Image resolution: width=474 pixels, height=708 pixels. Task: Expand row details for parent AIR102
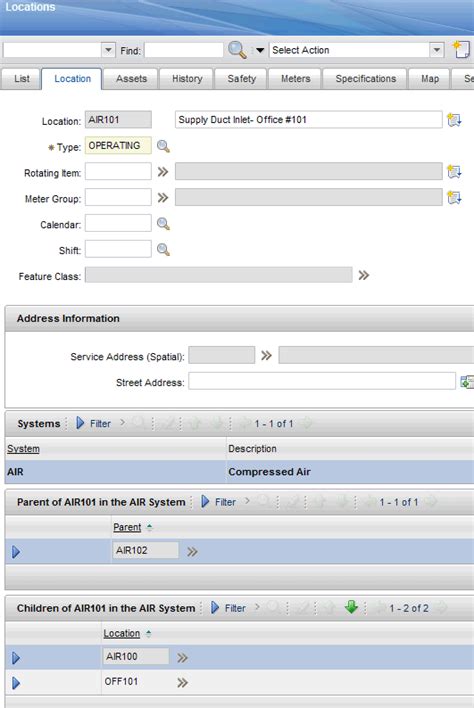pyautogui.click(x=16, y=551)
